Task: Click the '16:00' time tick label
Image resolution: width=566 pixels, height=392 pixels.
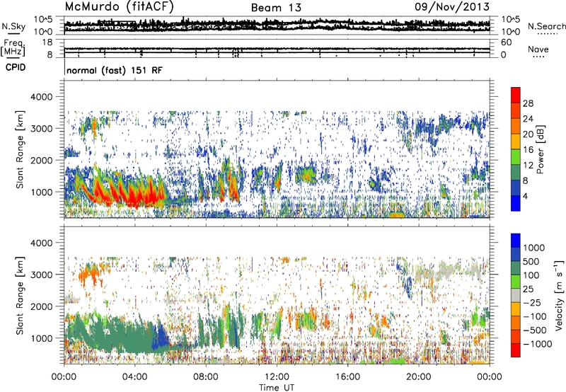Action: [347, 377]
